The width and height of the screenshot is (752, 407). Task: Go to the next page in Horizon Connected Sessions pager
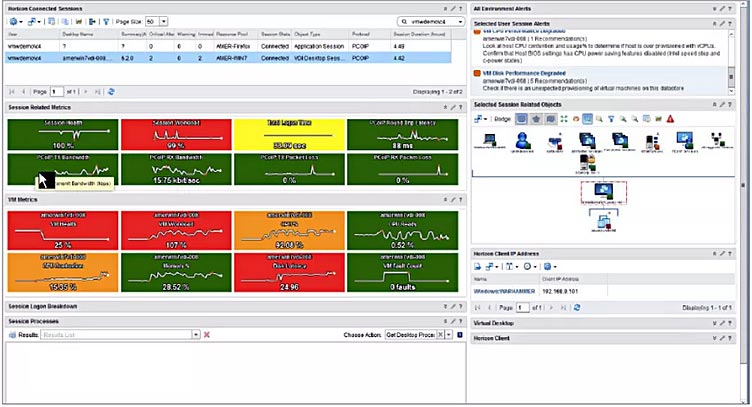click(x=86, y=92)
